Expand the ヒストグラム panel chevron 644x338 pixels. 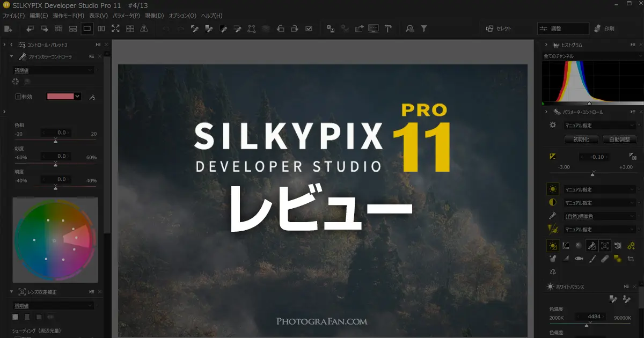click(546, 45)
